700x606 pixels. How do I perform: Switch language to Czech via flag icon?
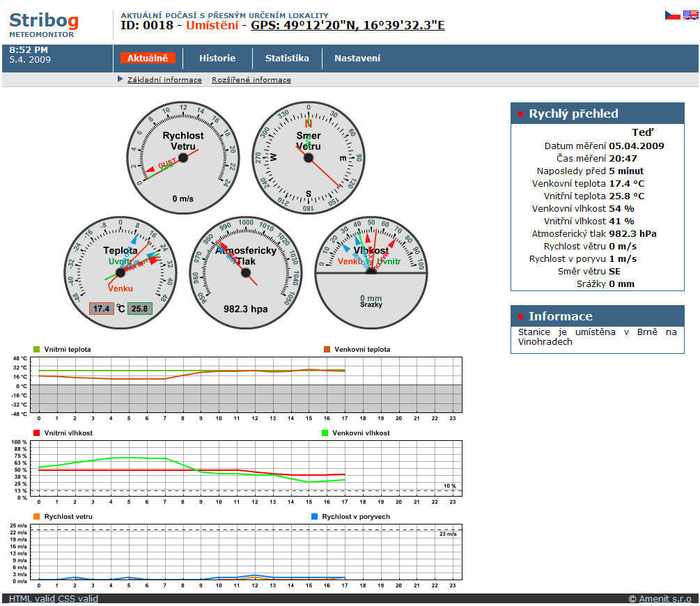tap(672, 15)
